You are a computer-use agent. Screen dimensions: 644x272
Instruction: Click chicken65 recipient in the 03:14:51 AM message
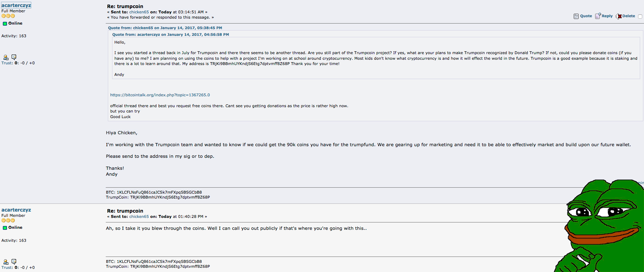(x=139, y=12)
